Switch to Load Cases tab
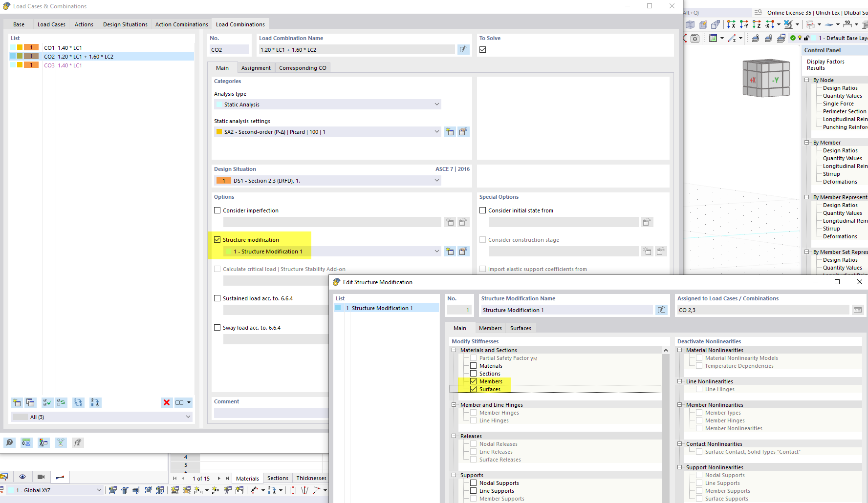Viewport: 868px width, 503px height. click(51, 24)
